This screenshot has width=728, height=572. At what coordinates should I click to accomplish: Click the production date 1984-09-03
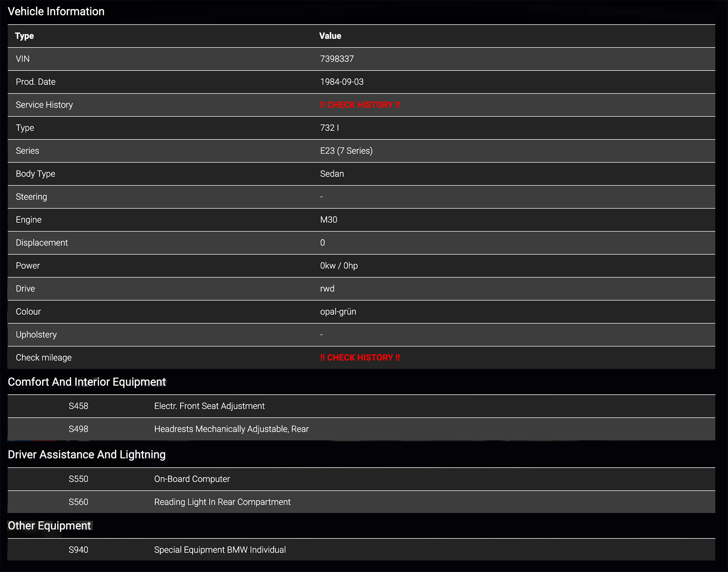(342, 82)
